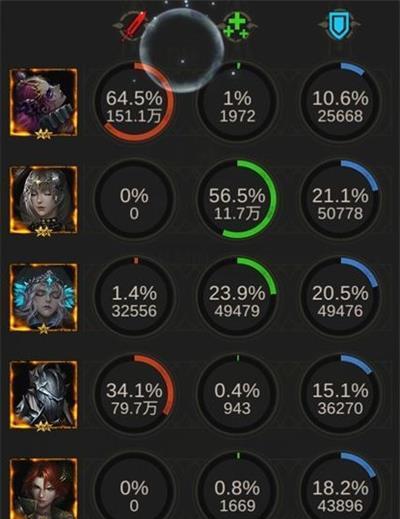Screen dimensions: 400x519
Task: Click the 20.5% shield ring showing 49476
Action: click(x=340, y=297)
